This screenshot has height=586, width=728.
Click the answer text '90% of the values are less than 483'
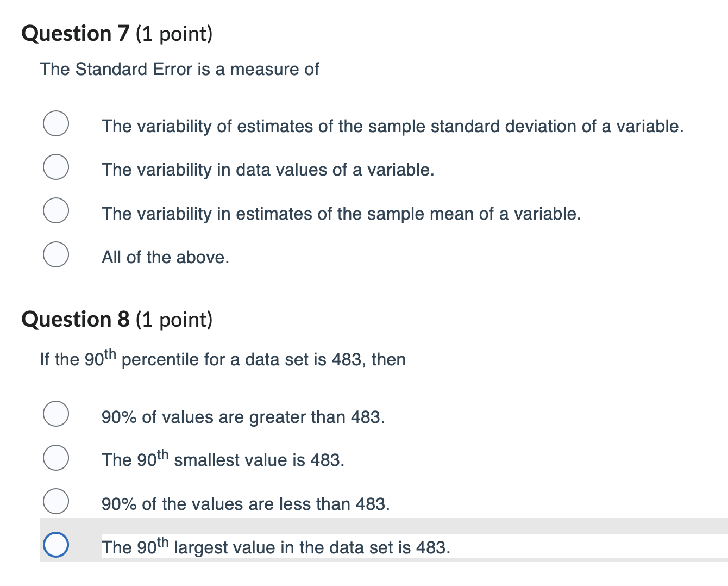[x=246, y=504]
